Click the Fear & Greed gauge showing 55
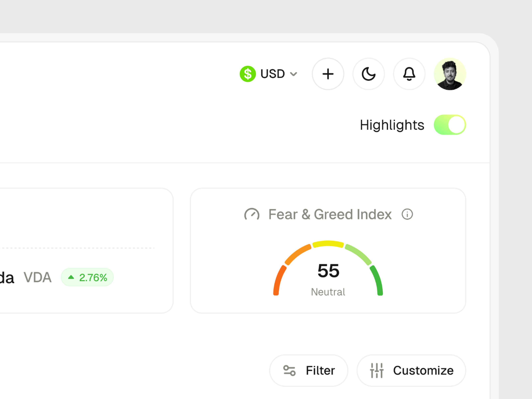532x399 pixels. pos(328,270)
